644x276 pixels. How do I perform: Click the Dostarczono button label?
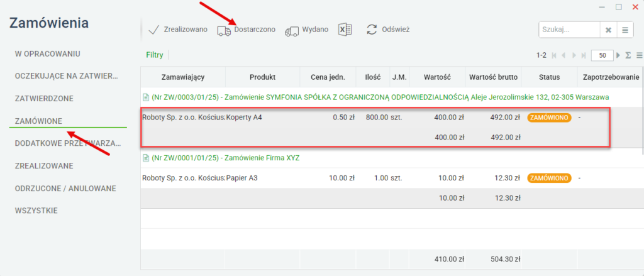click(x=255, y=30)
